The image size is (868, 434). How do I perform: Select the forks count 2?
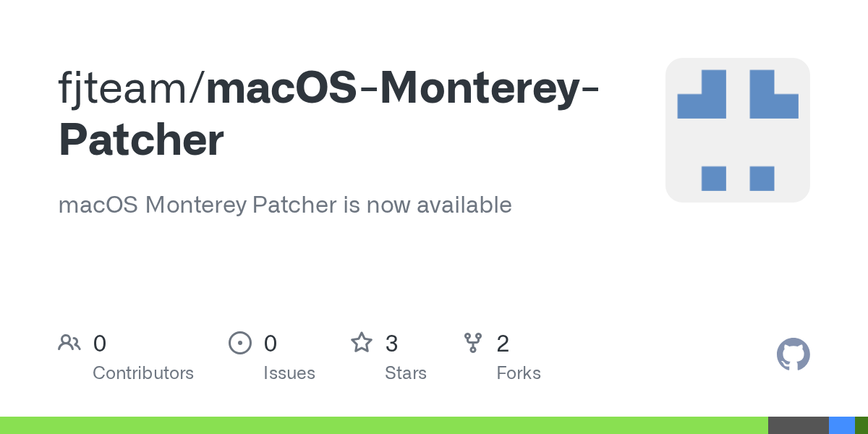(x=503, y=344)
